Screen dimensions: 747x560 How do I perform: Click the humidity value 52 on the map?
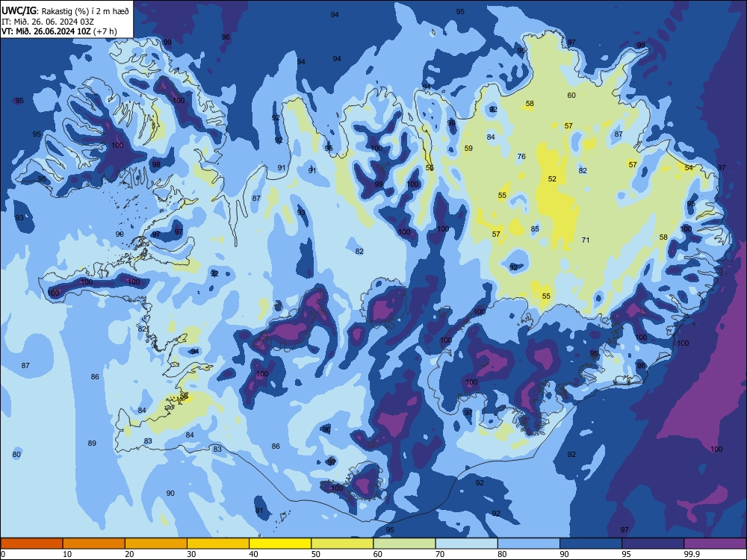[552, 179]
